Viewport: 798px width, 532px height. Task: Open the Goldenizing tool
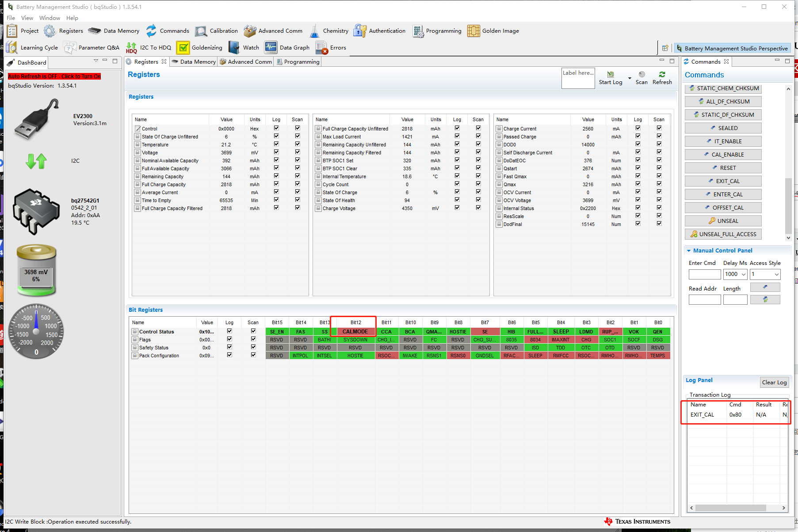[183, 48]
